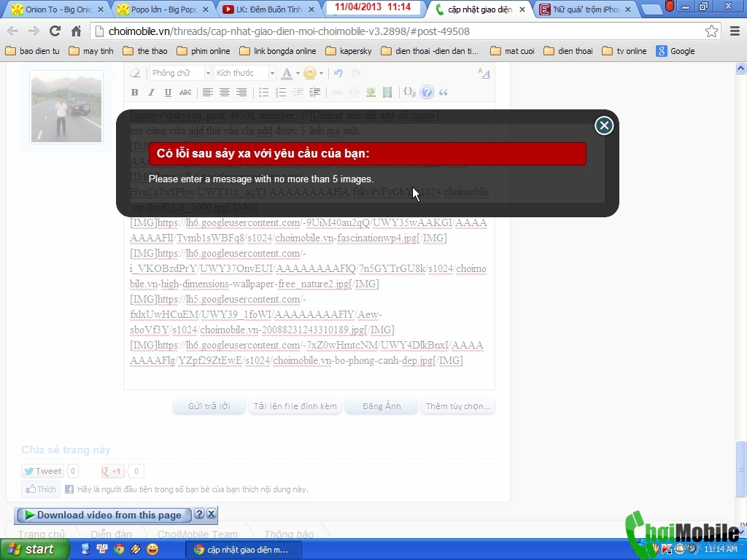
Task: Click the browser home icon
Action: pyautogui.click(x=76, y=31)
